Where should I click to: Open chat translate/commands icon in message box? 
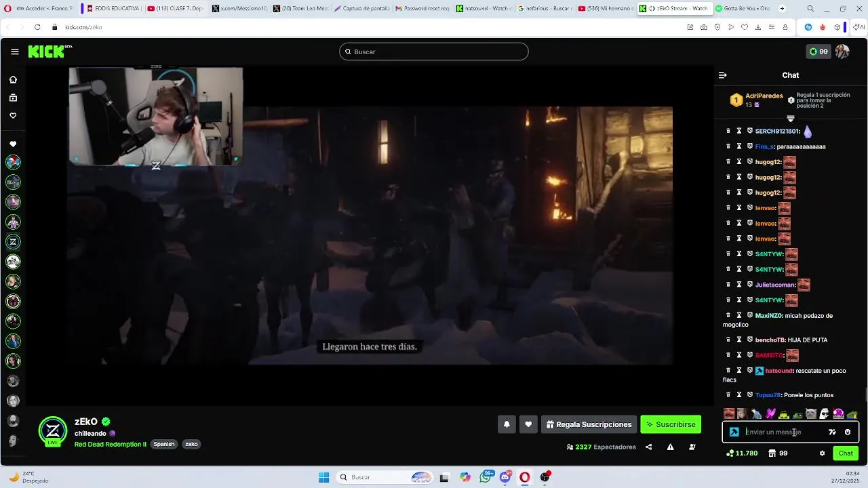[x=832, y=432]
